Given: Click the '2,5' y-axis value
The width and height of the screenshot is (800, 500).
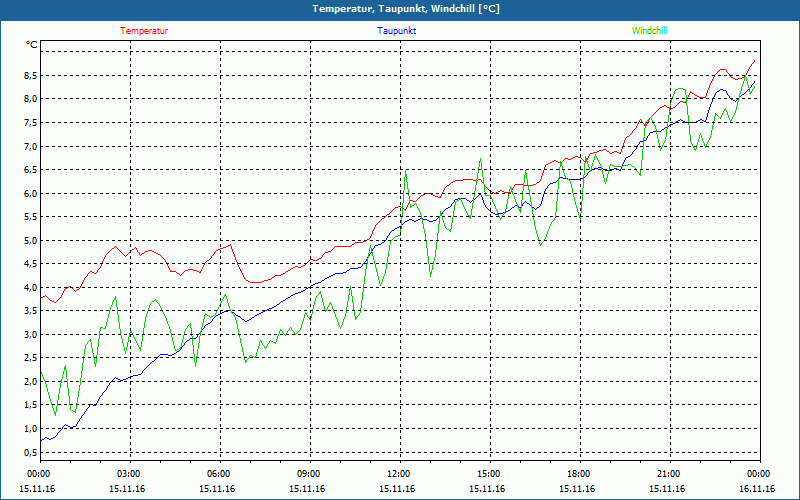Looking at the screenshot, I should (x=31, y=358).
